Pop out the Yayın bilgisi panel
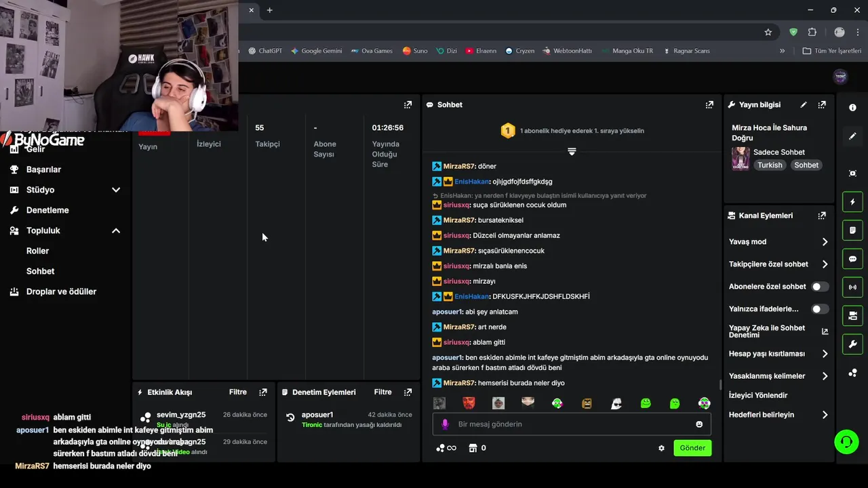 click(822, 104)
